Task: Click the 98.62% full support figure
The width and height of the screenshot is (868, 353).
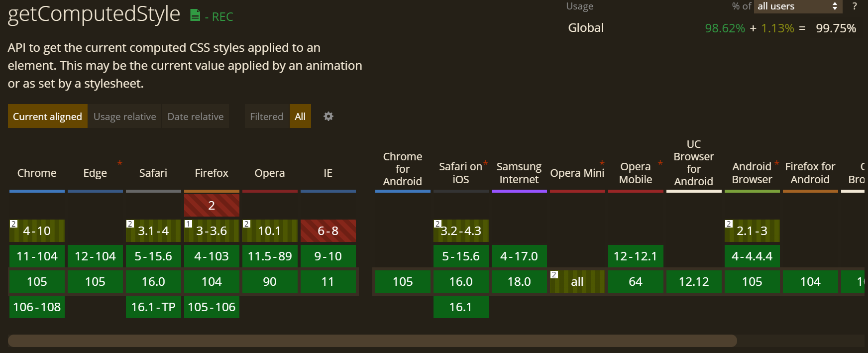Action: click(x=725, y=28)
